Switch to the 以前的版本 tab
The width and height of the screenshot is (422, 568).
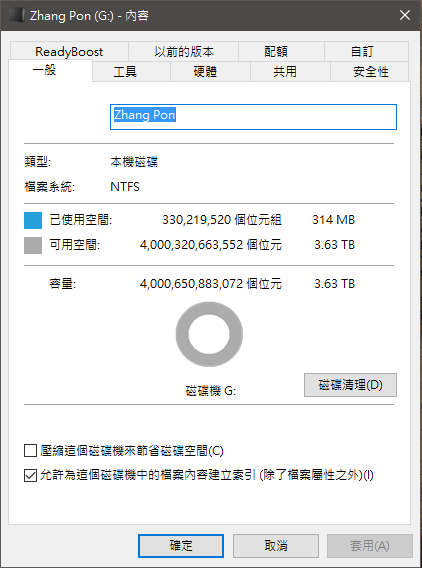184,51
